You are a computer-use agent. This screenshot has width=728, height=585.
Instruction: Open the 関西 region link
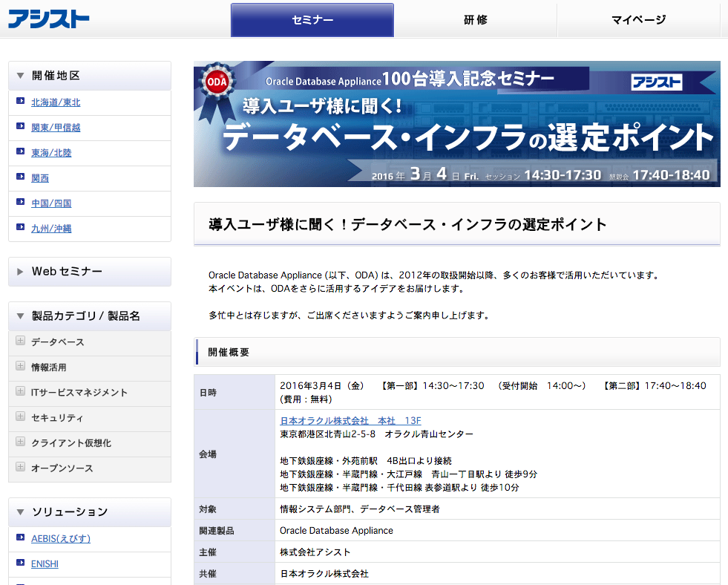pos(40,178)
